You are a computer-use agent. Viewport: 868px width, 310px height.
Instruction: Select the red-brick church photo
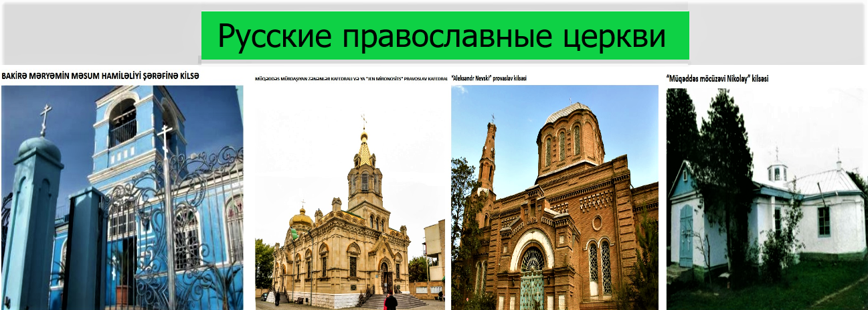click(x=555, y=198)
